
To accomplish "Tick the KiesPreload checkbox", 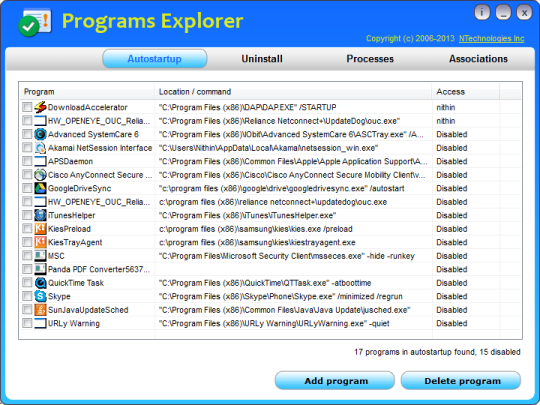I will point(27,228).
